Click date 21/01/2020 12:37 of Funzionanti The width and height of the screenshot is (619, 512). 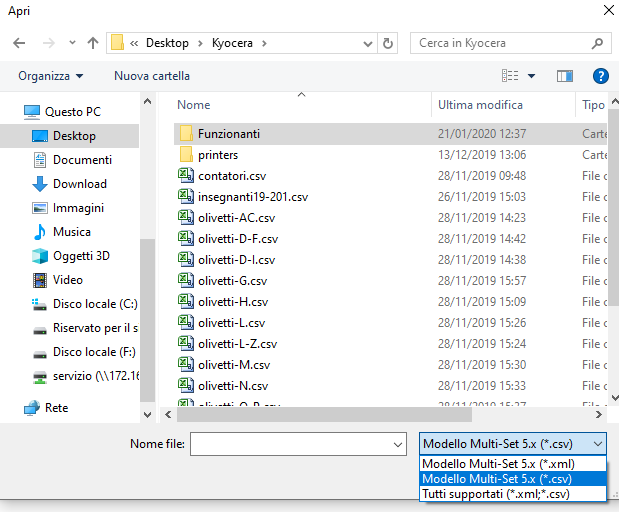click(482, 134)
